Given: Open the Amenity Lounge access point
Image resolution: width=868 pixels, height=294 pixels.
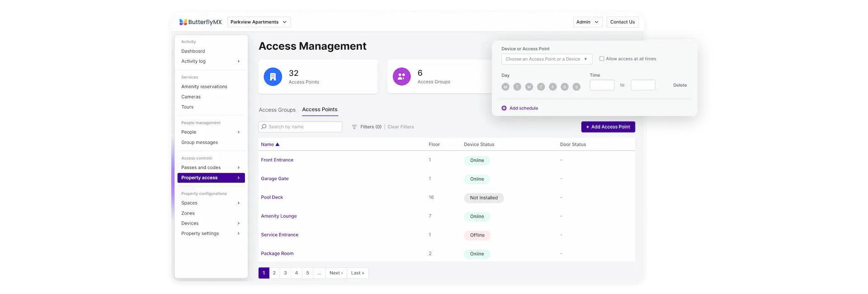Looking at the screenshot, I should 278,216.
